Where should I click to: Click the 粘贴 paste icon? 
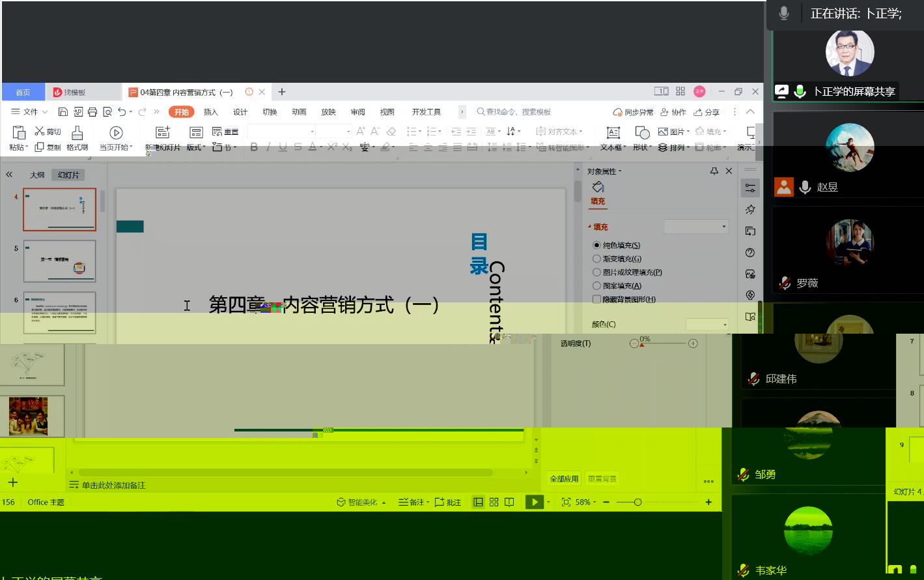18,133
